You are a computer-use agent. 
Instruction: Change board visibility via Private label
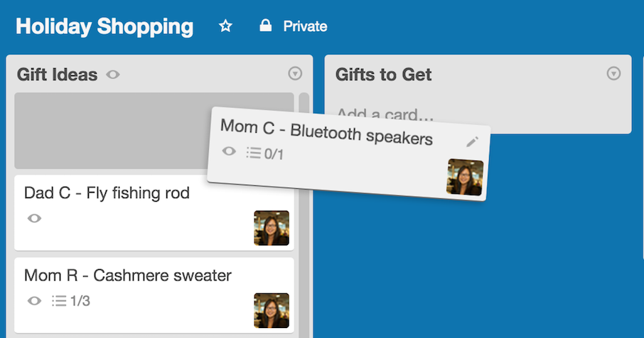(305, 26)
